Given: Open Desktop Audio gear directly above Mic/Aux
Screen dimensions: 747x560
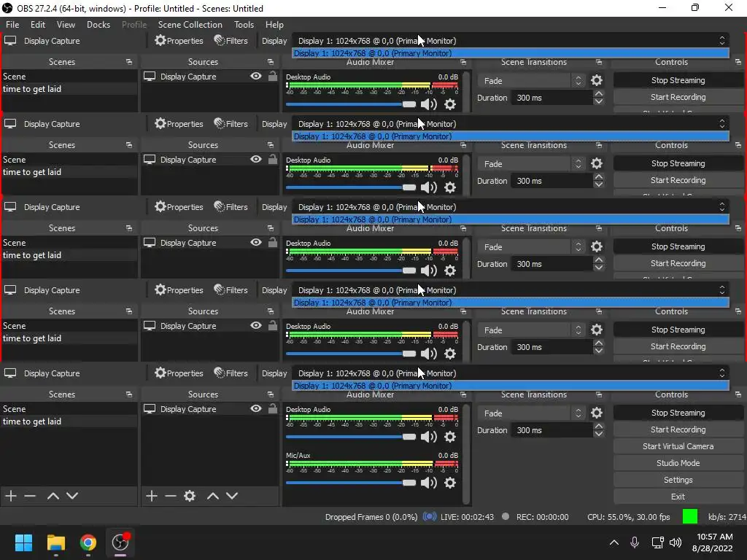Looking at the screenshot, I should click(x=449, y=437).
